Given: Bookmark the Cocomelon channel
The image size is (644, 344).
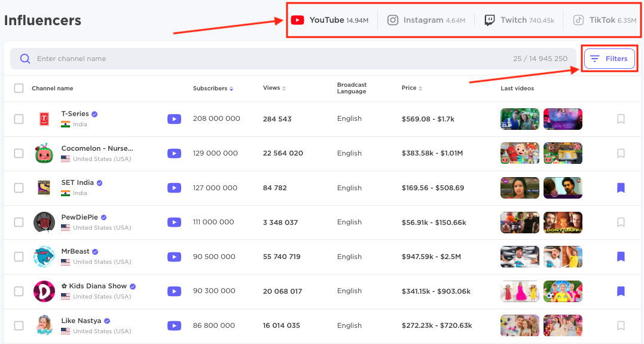Looking at the screenshot, I should [621, 153].
